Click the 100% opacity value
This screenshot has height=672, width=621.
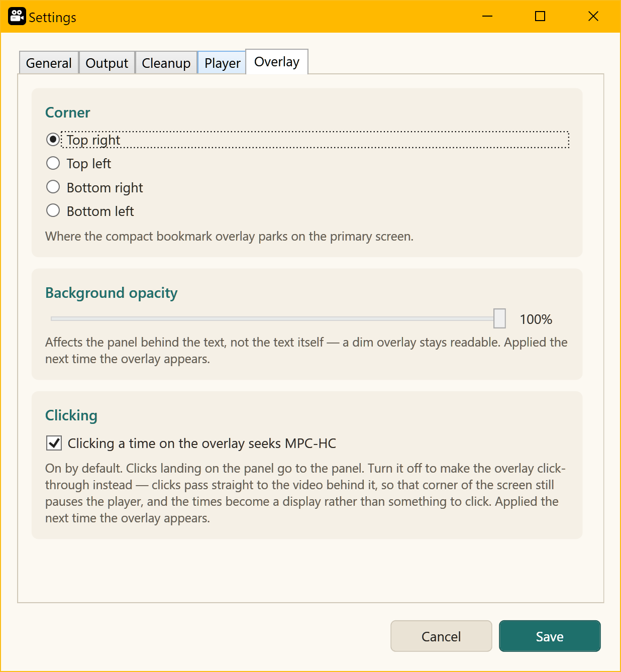pyautogui.click(x=536, y=319)
